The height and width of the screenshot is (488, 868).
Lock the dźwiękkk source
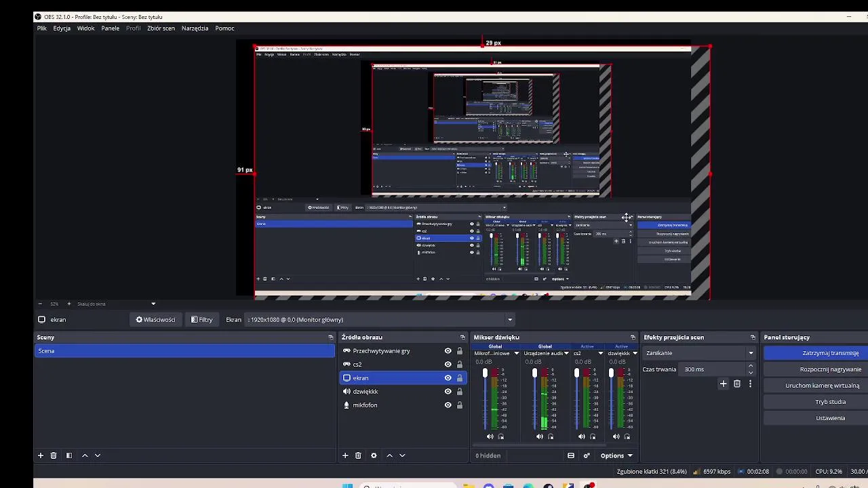pyautogui.click(x=459, y=392)
